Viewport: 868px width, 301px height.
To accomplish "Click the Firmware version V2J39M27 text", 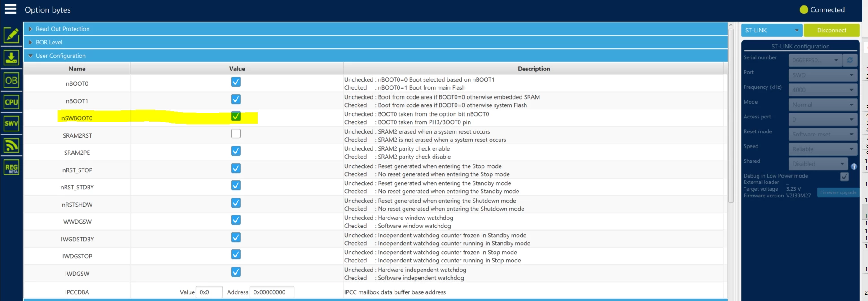I will [x=777, y=196].
